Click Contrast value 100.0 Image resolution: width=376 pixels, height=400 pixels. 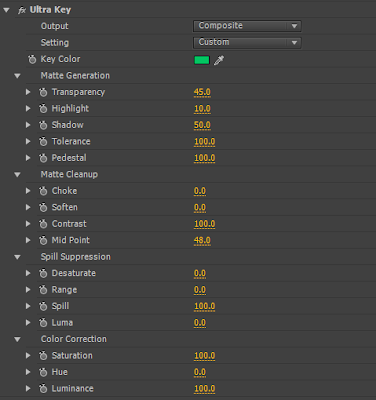(204, 224)
